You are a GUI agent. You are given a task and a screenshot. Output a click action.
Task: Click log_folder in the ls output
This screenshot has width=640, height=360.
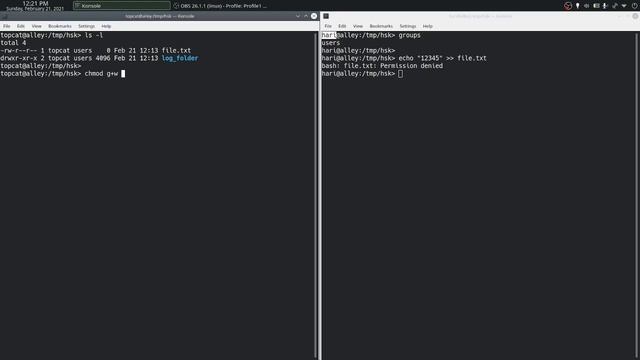[x=180, y=58]
